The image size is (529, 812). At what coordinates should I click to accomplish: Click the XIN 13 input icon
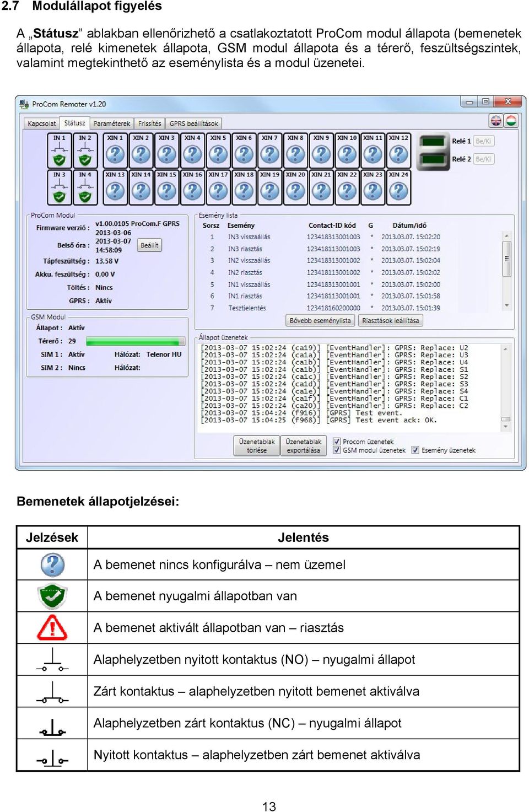[115, 187]
